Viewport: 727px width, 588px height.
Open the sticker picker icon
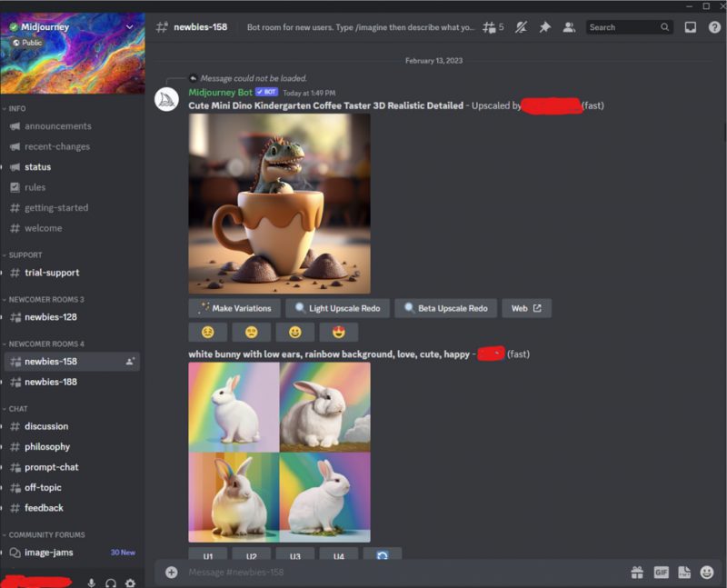pos(684,573)
